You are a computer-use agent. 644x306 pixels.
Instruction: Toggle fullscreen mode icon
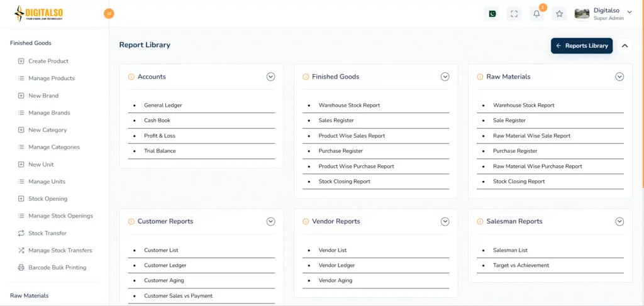coord(514,14)
